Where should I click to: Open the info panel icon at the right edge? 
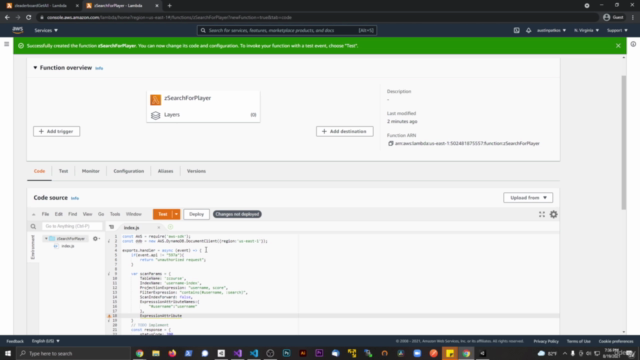point(633,44)
